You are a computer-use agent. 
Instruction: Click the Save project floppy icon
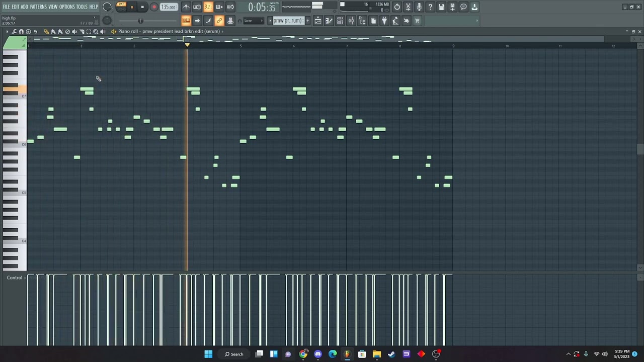pyautogui.click(x=441, y=7)
